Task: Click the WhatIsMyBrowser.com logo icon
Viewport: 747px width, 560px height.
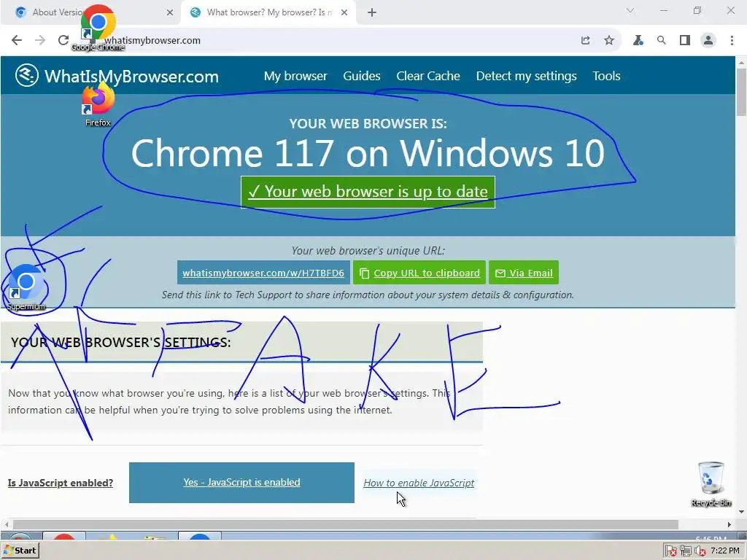Action: click(x=27, y=75)
